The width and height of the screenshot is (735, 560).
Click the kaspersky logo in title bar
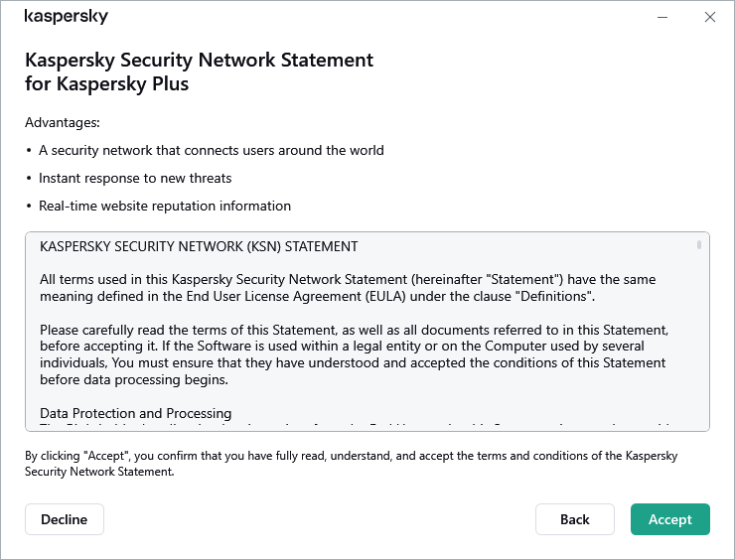point(66,17)
